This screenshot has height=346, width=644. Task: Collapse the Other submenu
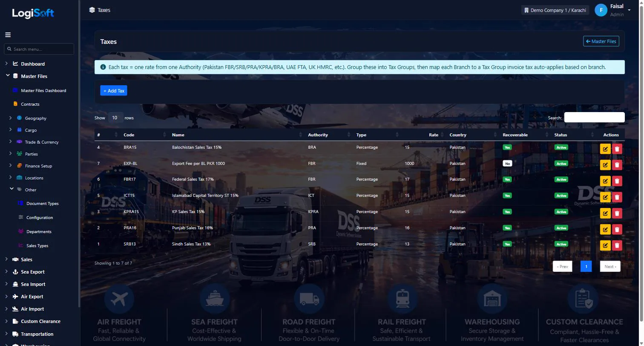[x=11, y=189]
